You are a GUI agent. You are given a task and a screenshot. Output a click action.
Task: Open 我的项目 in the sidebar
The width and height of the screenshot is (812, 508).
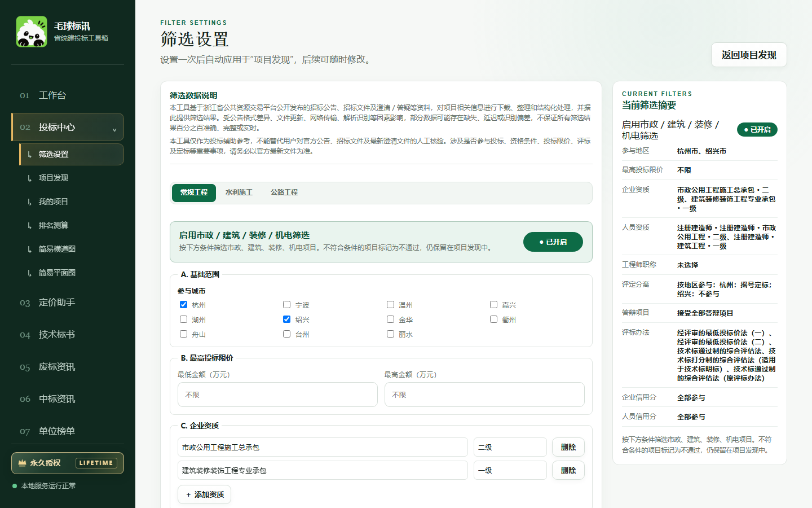(71, 202)
